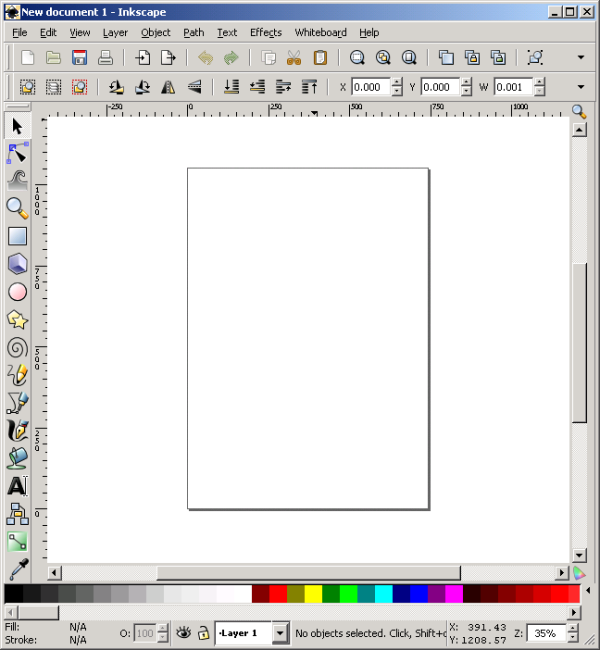
Task: Open the File menu
Action: tap(19, 32)
